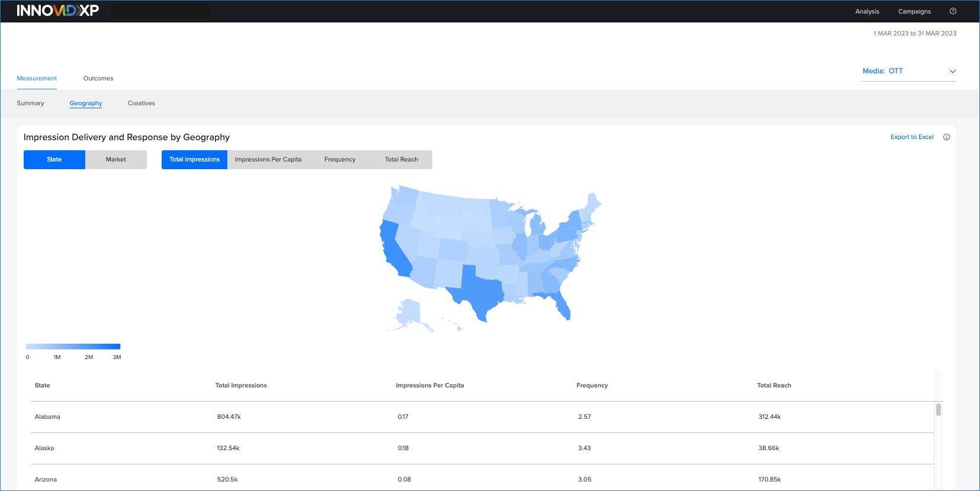Select the Total Reach metric button
980x491 pixels.
tap(401, 160)
